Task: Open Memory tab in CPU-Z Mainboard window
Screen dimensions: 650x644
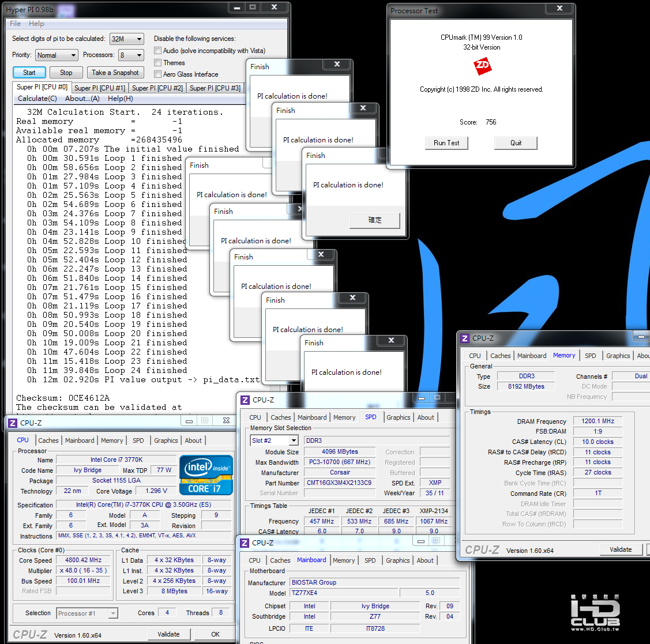Action: click(x=344, y=560)
